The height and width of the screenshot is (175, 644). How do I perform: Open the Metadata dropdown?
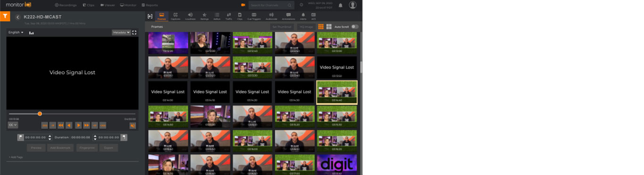tap(121, 32)
